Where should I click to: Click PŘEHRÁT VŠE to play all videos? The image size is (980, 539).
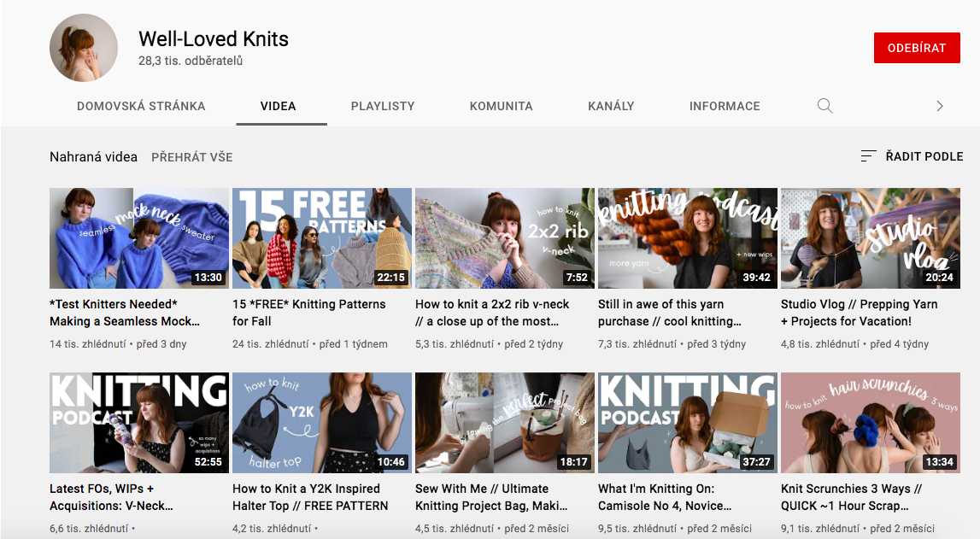192,157
